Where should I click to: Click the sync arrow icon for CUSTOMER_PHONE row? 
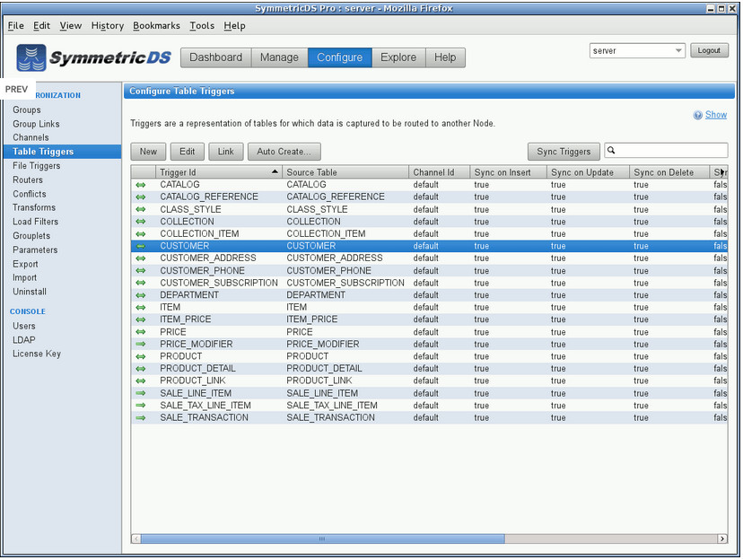[x=141, y=270]
